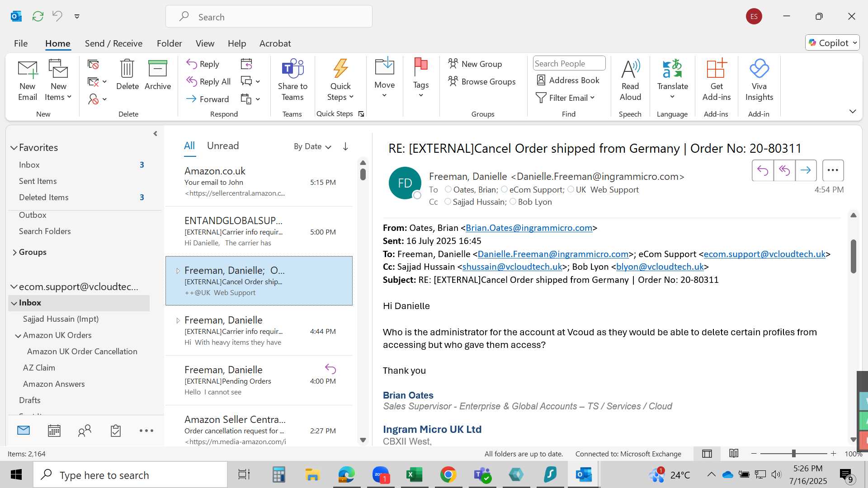This screenshot has height=488, width=868.
Task: Open Viva Insights add-in
Action: [759, 69]
